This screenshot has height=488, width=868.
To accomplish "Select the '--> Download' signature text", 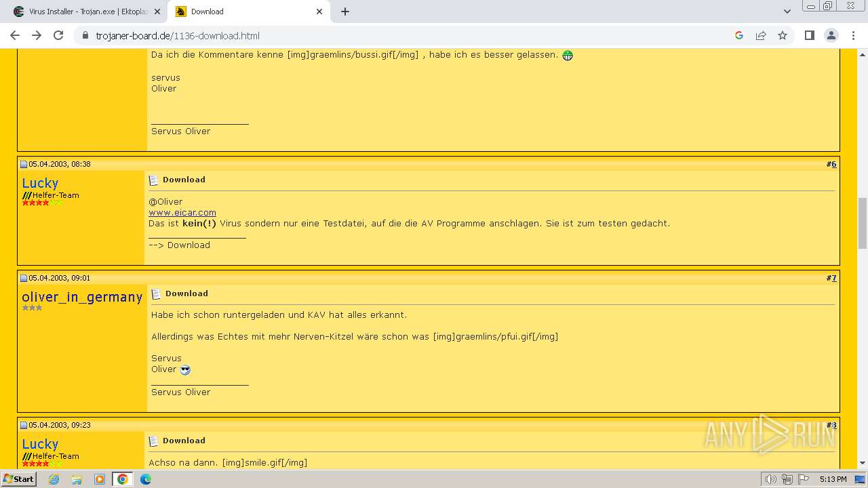I will [179, 245].
